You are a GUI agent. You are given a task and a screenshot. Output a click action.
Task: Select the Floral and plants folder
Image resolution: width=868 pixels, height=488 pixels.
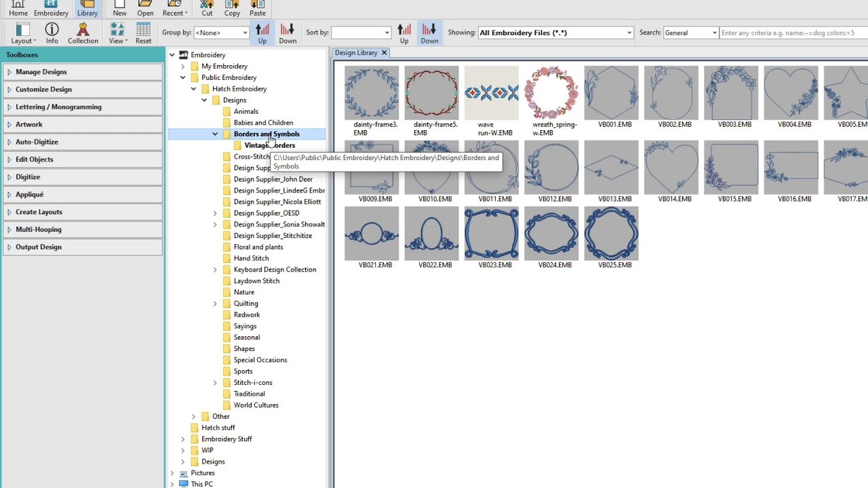pyautogui.click(x=258, y=247)
